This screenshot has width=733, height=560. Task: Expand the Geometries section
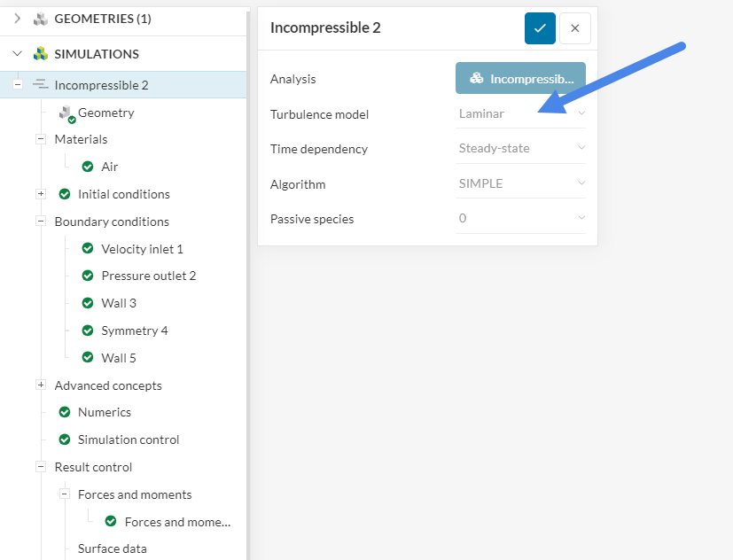[17, 18]
